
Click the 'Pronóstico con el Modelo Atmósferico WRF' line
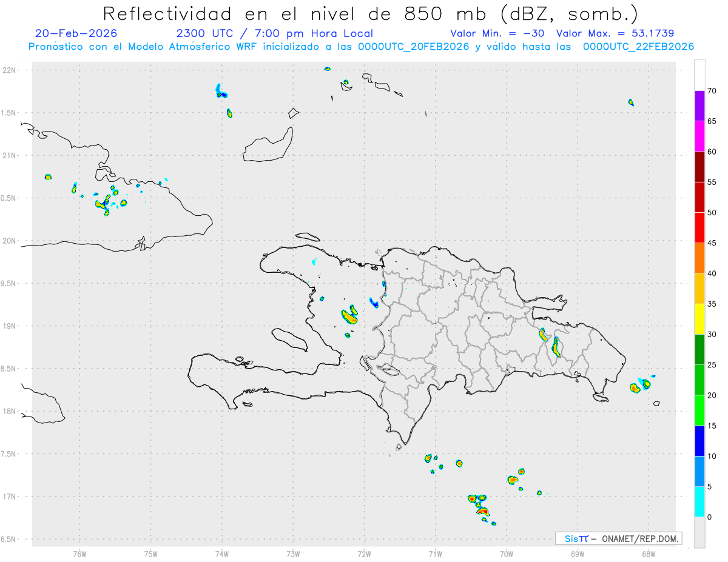[362, 47]
